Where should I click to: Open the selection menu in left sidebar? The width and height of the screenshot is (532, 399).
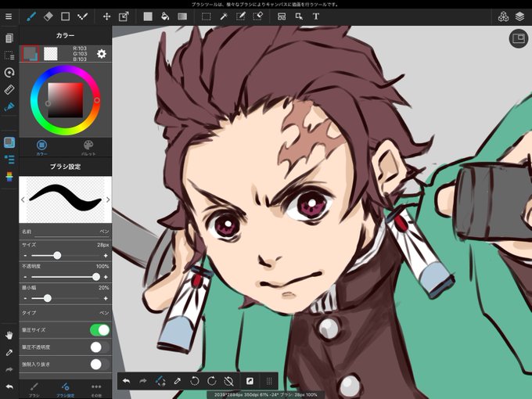(9, 56)
